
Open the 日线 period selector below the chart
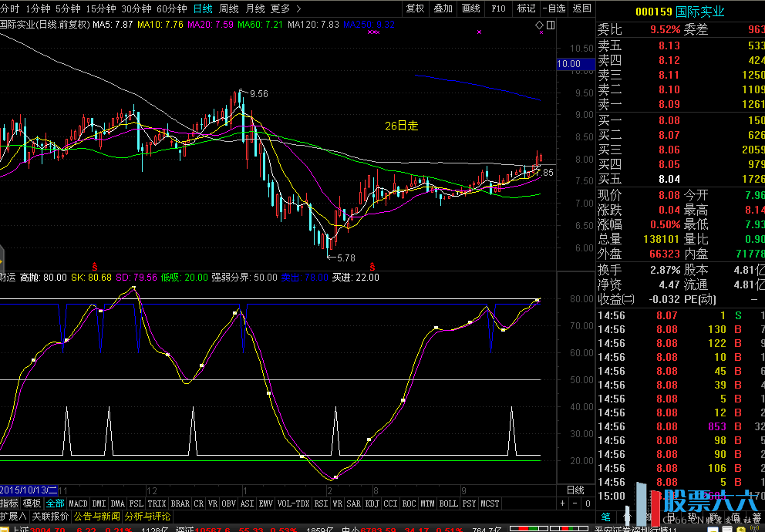point(575,490)
